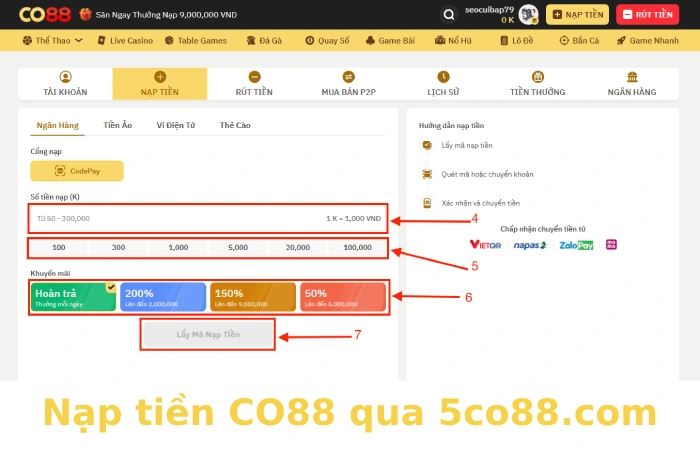The image size is (700, 450).
Task: Open search with the magnifier icon
Action: coord(449,15)
